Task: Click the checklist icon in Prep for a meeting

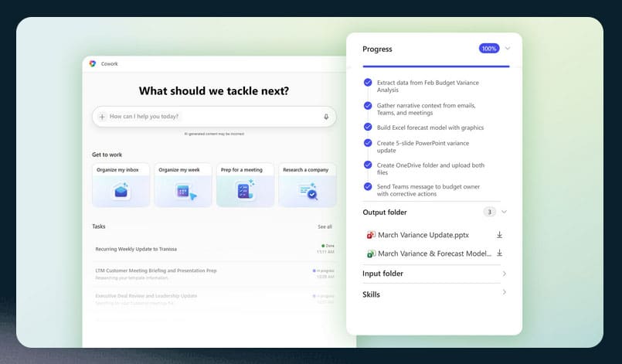Action: point(245,191)
